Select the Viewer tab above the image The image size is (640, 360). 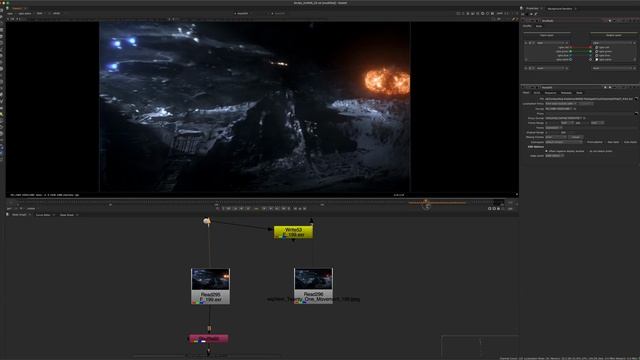pyautogui.click(x=17, y=8)
